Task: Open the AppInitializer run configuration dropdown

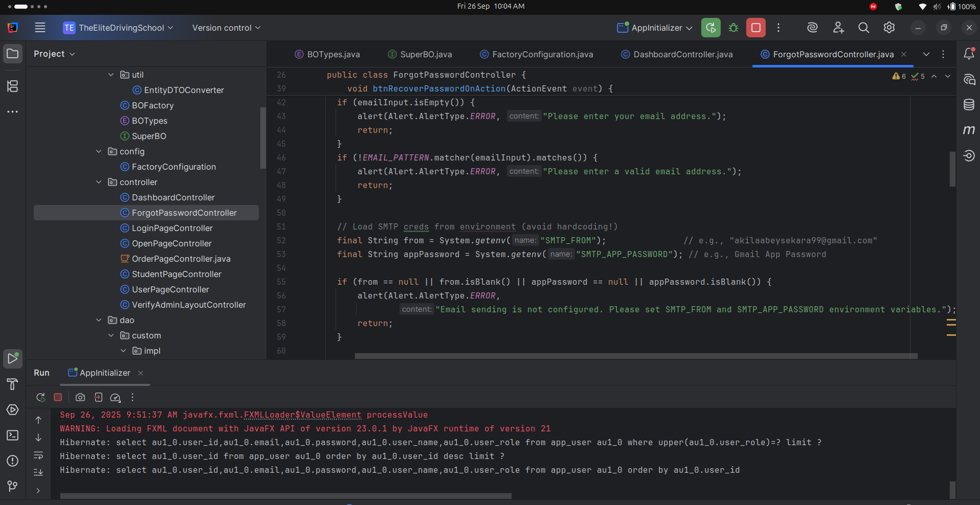Action: (x=655, y=28)
